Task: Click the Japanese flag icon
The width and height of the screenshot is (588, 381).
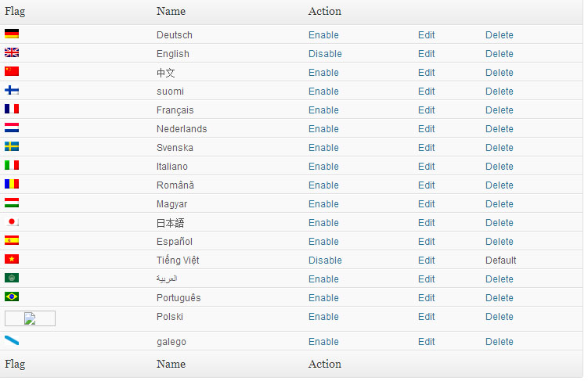Action: click(x=12, y=221)
